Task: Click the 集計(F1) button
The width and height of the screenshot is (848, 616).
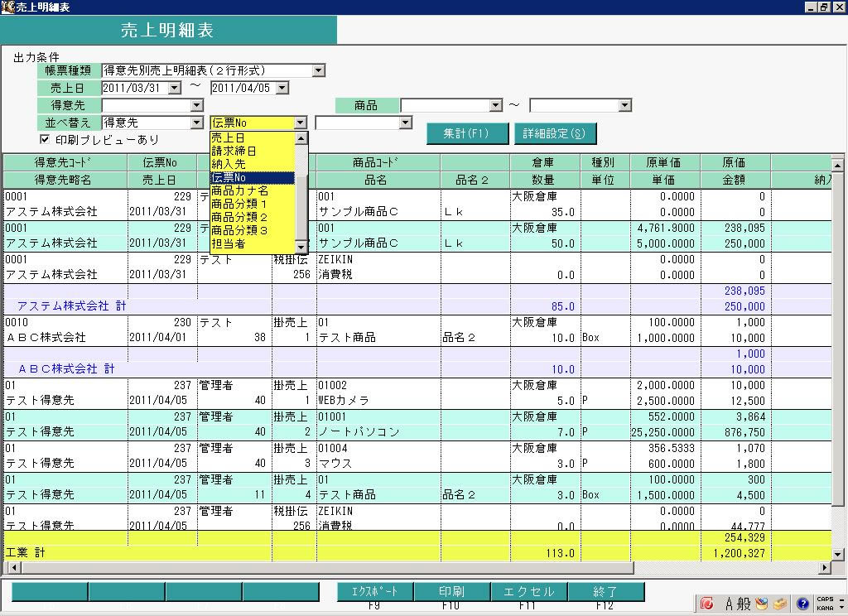Action: click(x=467, y=133)
